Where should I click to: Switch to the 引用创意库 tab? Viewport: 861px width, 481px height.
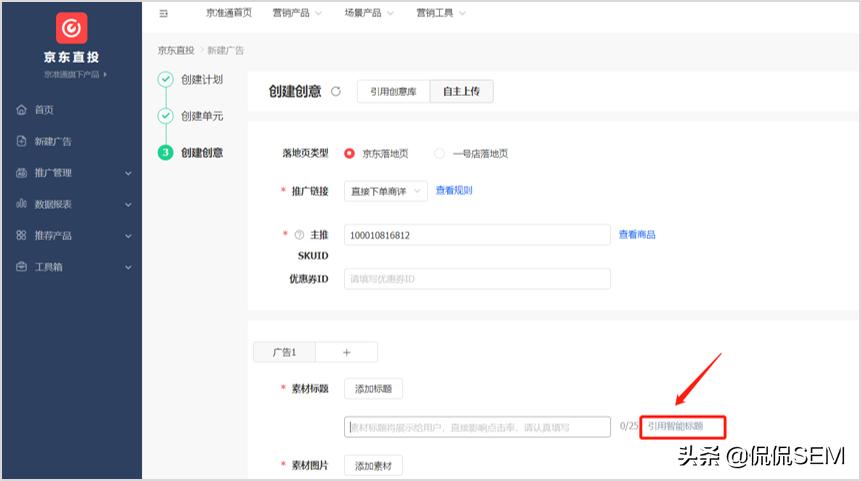[393, 91]
